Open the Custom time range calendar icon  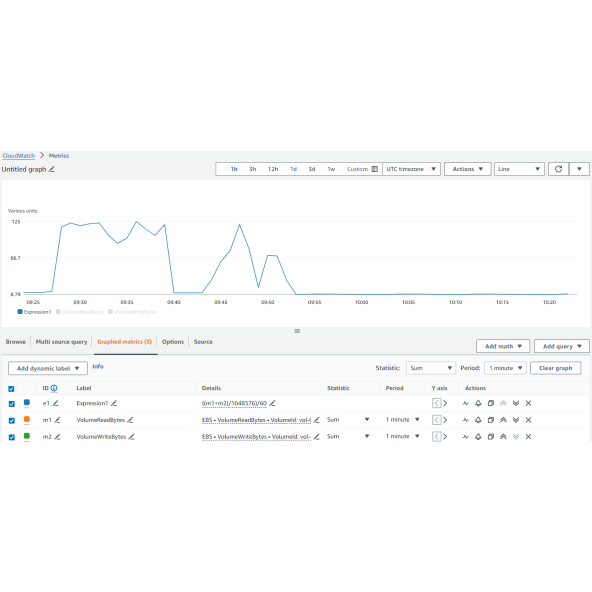coord(375,169)
